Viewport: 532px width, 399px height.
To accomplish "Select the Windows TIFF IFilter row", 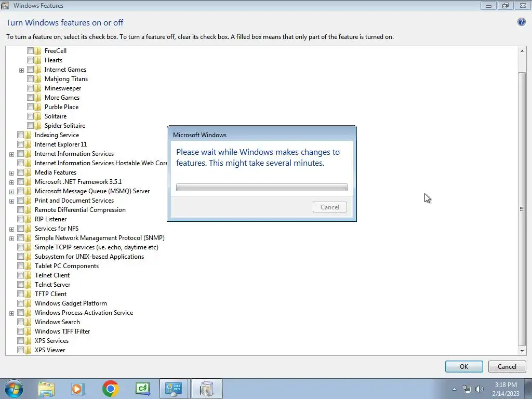I will [x=62, y=331].
